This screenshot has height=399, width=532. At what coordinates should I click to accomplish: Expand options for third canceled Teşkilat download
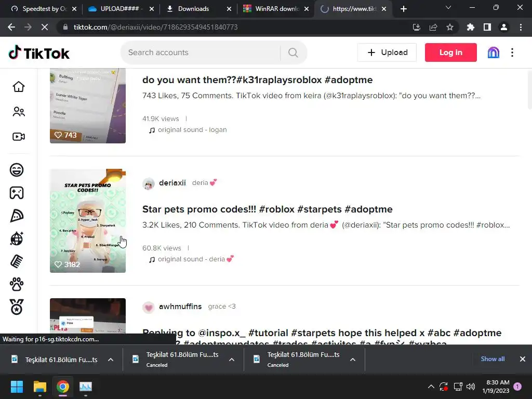[x=353, y=360]
